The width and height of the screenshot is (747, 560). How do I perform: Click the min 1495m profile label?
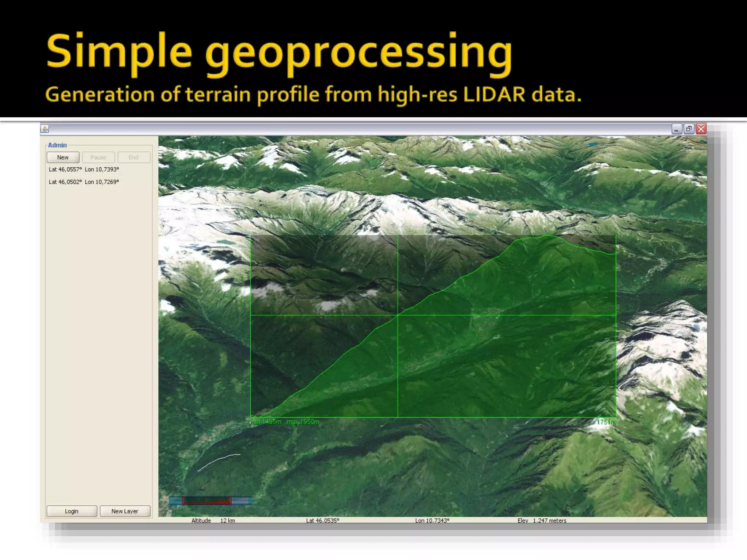tap(266, 422)
